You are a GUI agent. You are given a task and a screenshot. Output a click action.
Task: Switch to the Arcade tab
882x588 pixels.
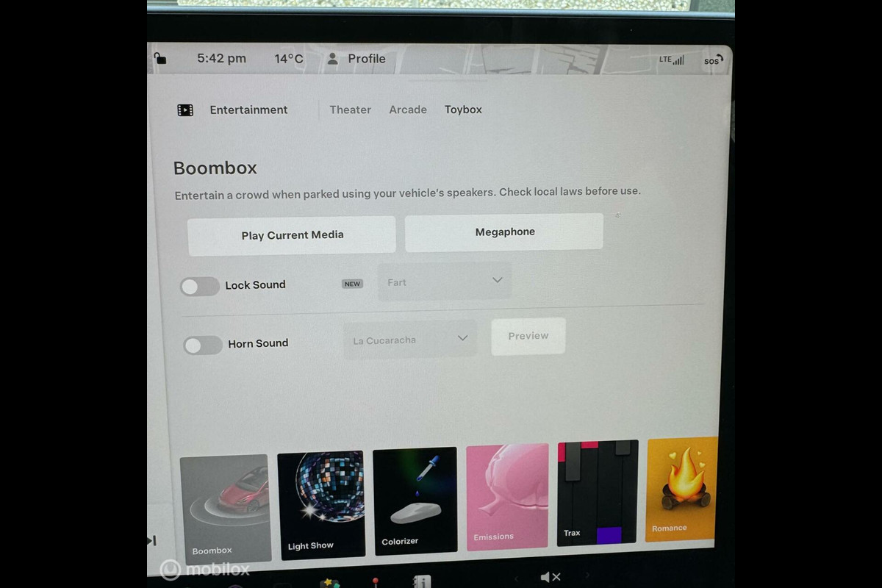pos(408,110)
